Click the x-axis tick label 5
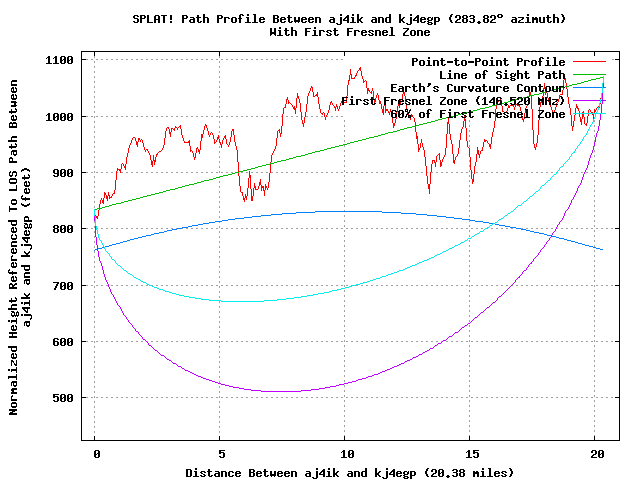The image size is (640, 480). click(221, 454)
